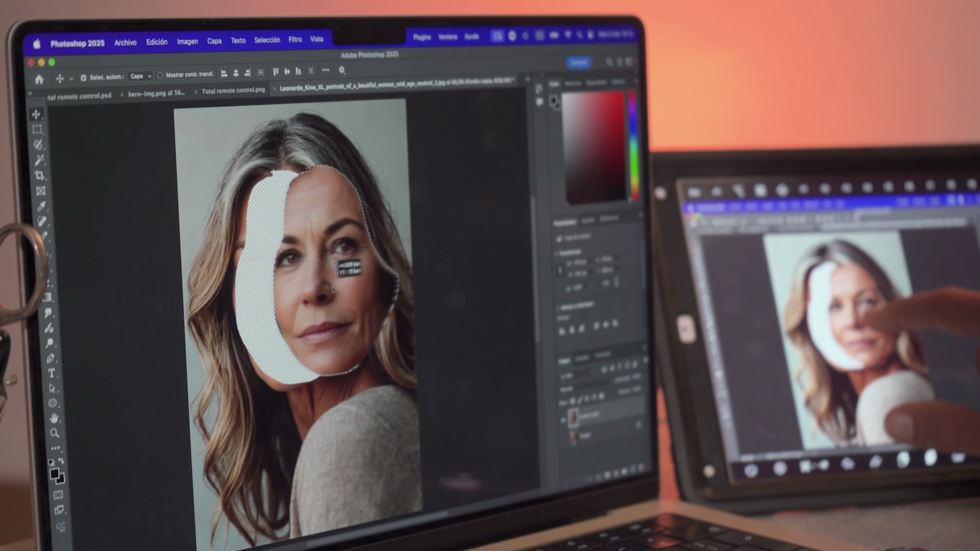The width and height of the screenshot is (980, 551).
Task: Select the Path Selection arrow tool
Action: 52,389
